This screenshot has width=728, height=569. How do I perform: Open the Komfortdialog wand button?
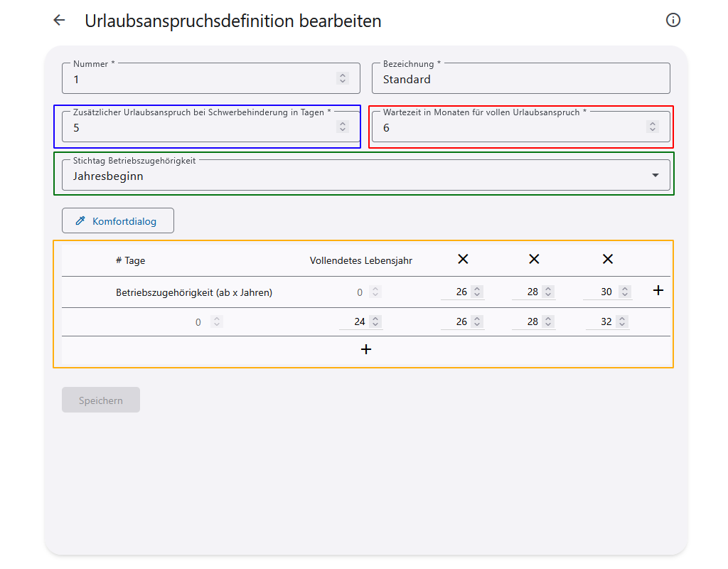[x=118, y=221]
